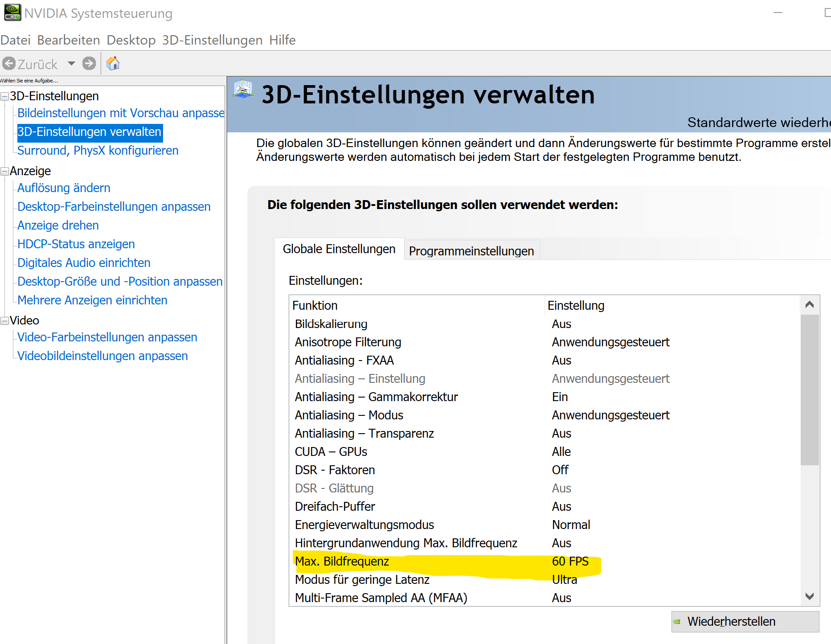Open the home icon in toolbar

point(113,64)
